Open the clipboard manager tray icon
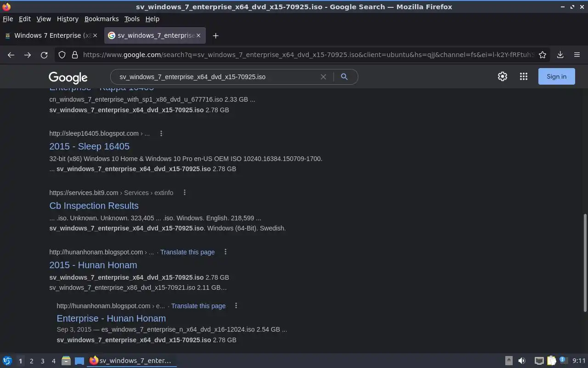Screen dimensions: 588x368 552,361
